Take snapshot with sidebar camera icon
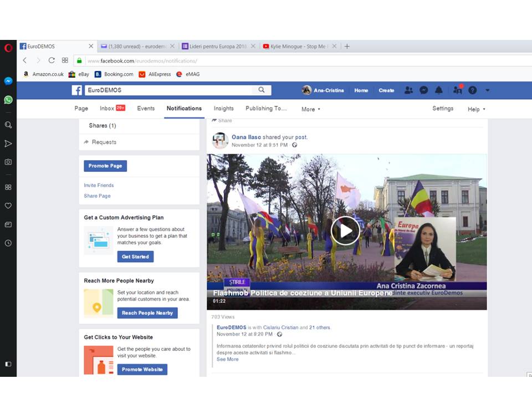 pos(8,162)
